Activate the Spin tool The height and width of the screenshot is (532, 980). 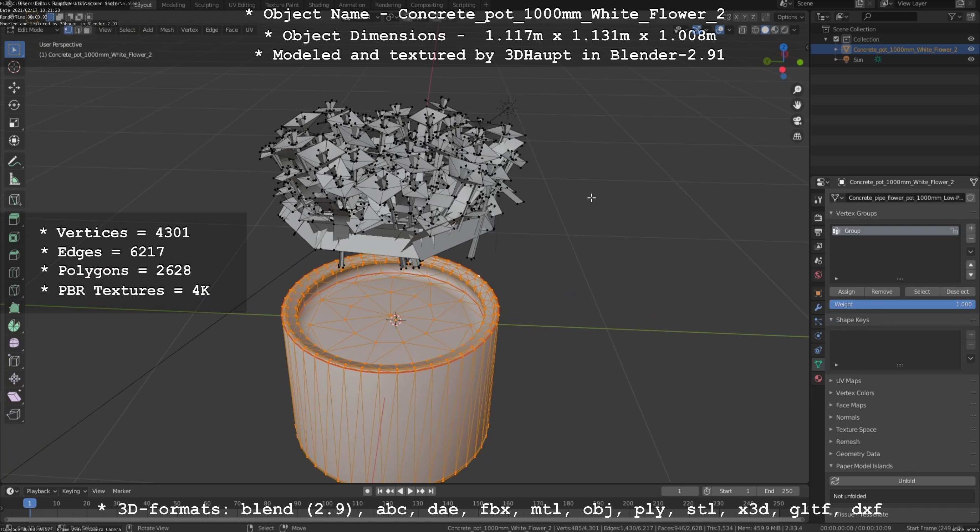[15, 326]
